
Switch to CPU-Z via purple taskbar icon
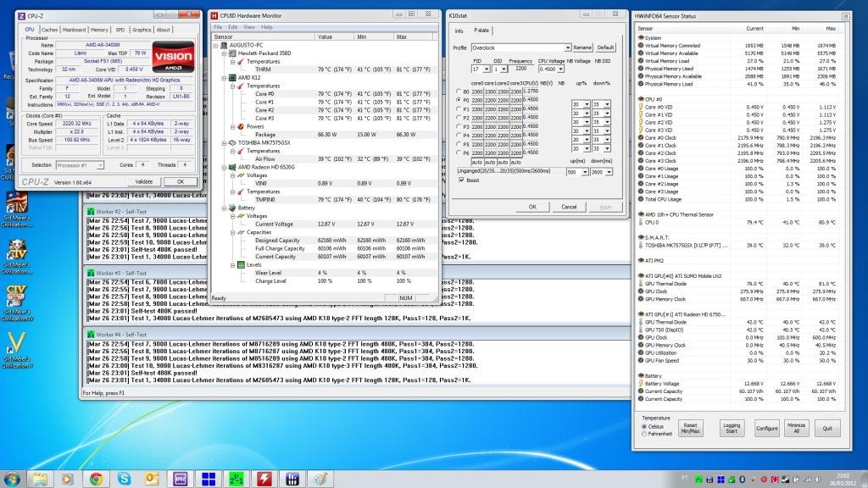pos(180,479)
